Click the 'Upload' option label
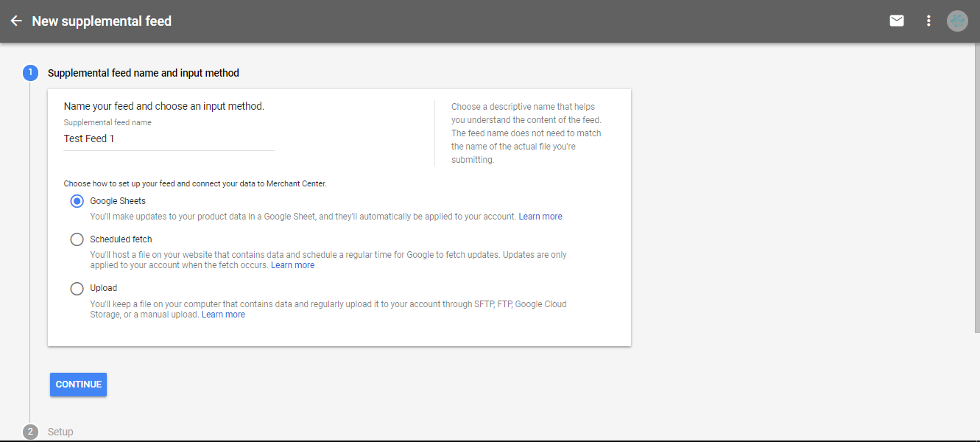This screenshot has height=442, width=980. [x=103, y=288]
